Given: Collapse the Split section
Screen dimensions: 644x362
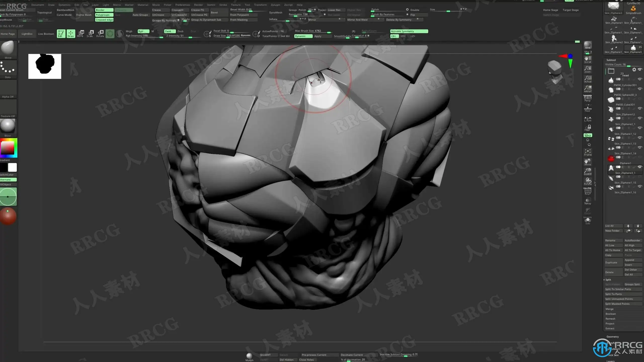Looking at the screenshot, I should tap(608, 280).
